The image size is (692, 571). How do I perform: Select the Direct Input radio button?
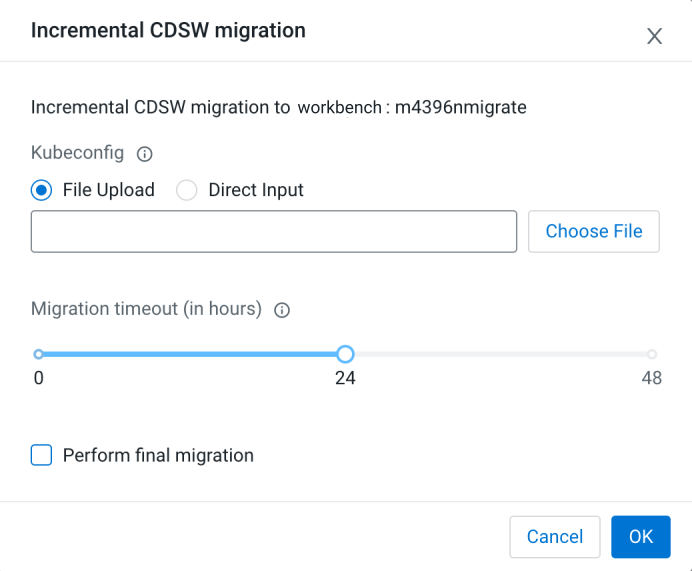click(187, 190)
